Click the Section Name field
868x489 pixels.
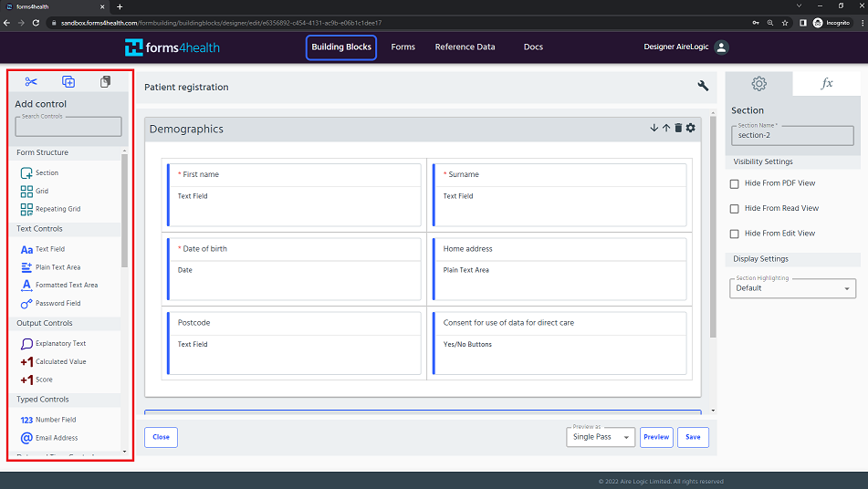792,136
